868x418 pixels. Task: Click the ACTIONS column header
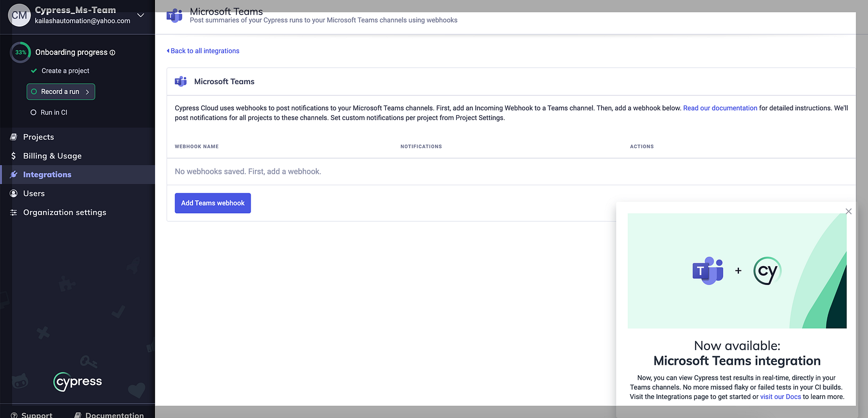pos(642,147)
